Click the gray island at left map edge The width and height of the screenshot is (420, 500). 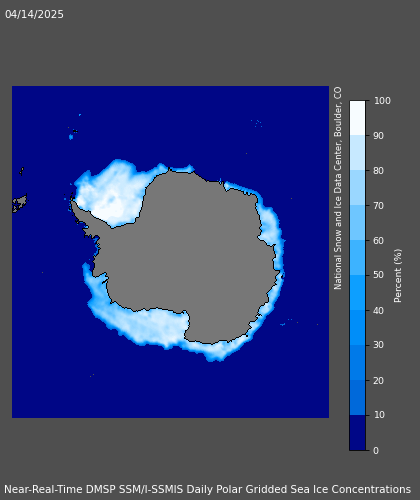tap(19, 203)
